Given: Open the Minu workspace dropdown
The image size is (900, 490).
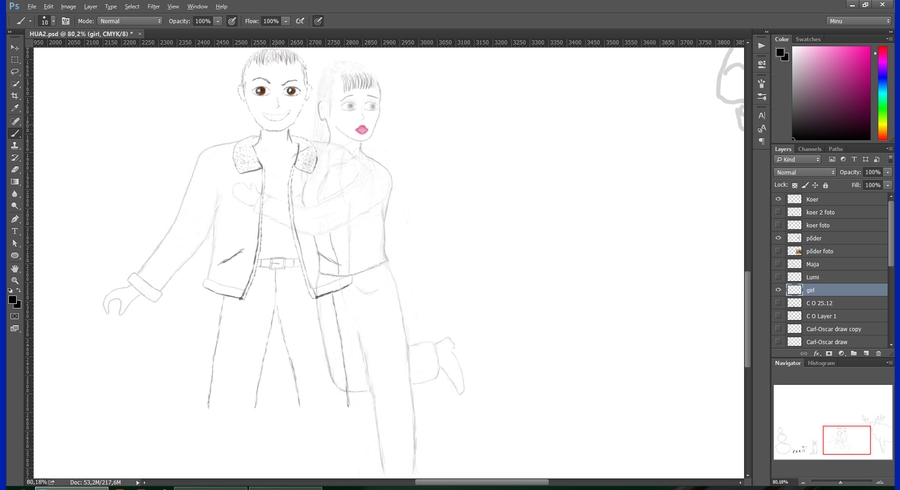Looking at the screenshot, I should coord(859,21).
